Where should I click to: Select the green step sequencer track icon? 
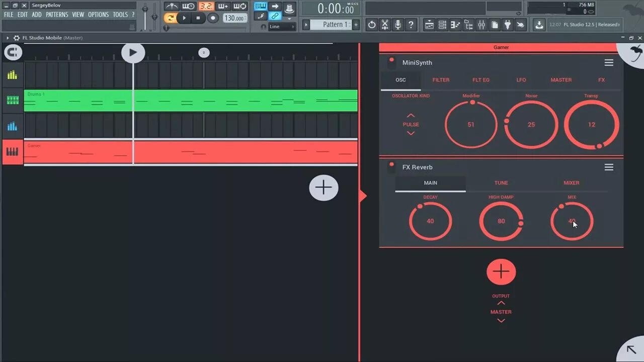point(12,101)
